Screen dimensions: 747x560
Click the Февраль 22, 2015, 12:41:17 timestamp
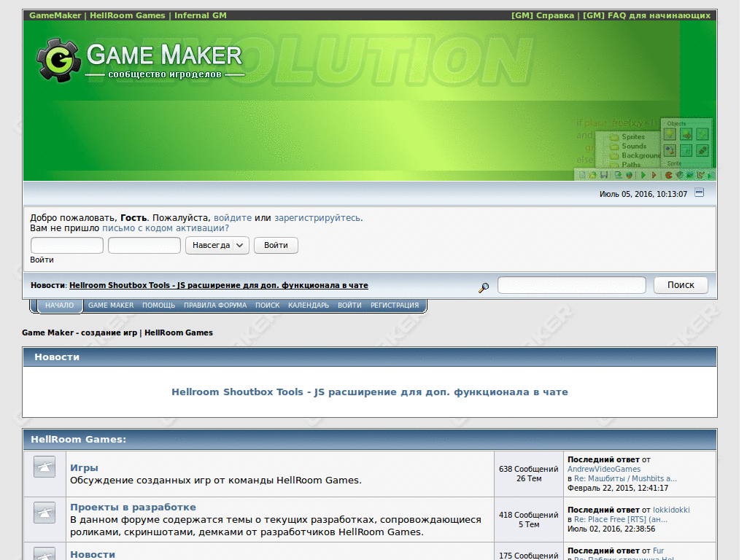617,488
